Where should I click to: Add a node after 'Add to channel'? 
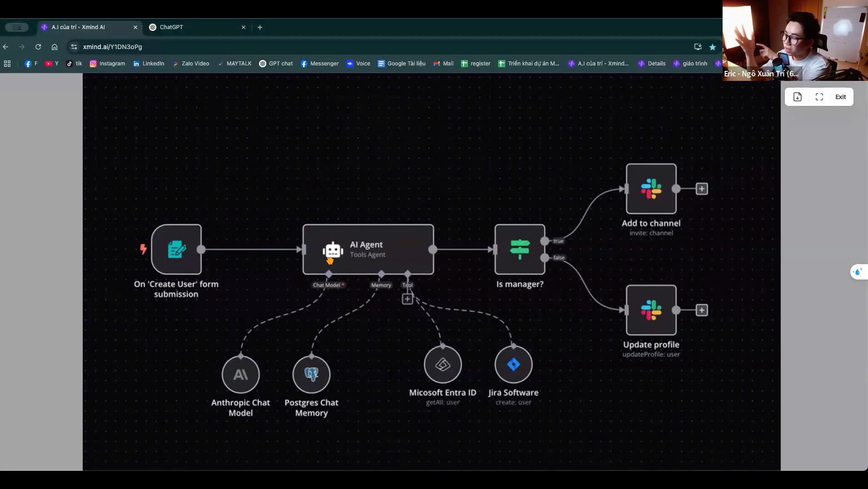[x=702, y=189]
